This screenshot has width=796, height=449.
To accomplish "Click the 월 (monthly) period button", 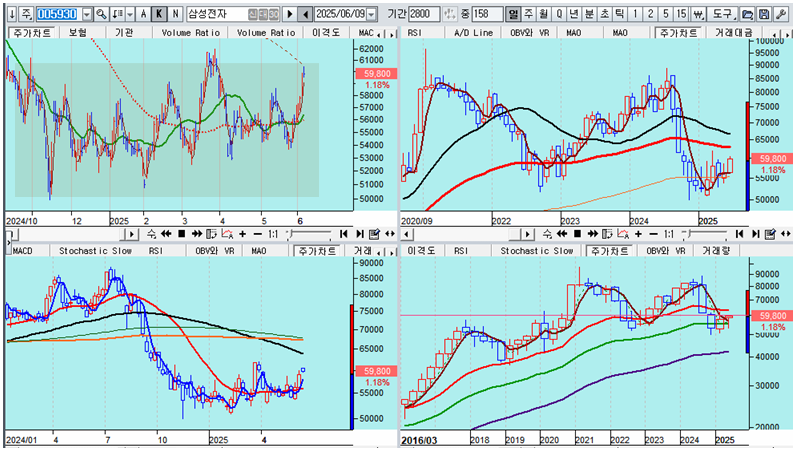I will [546, 14].
